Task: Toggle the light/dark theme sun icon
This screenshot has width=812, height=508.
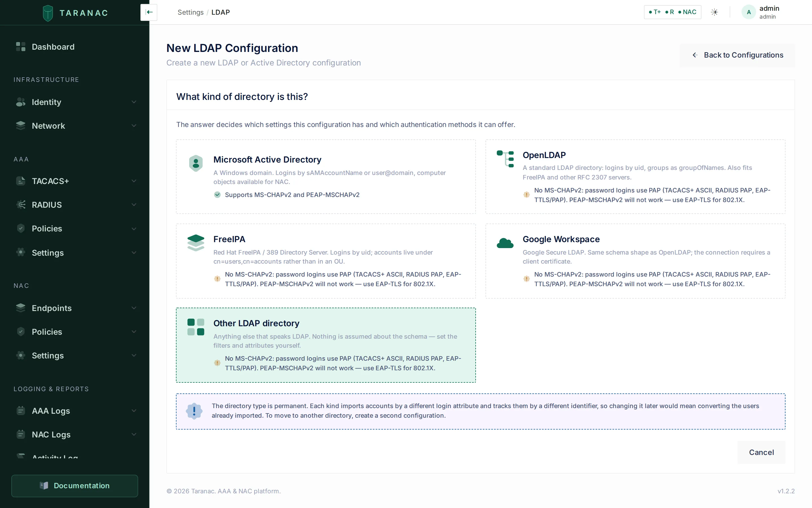Action: click(714, 12)
